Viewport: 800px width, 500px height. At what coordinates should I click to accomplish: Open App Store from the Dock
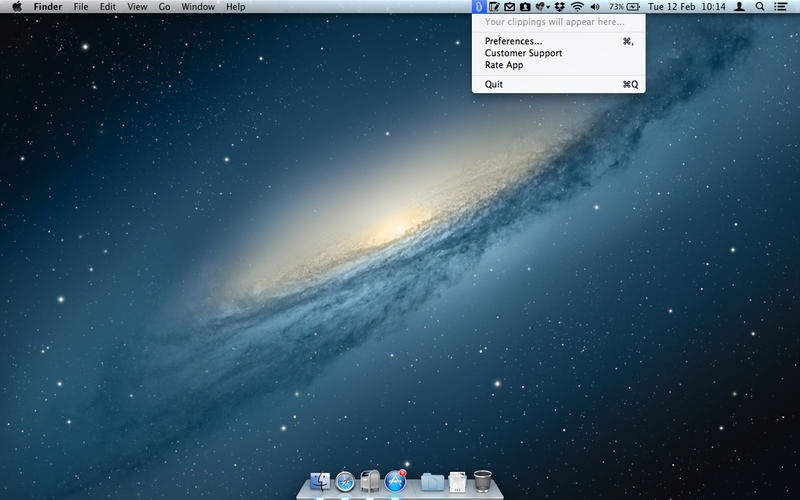click(x=395, y=481)
